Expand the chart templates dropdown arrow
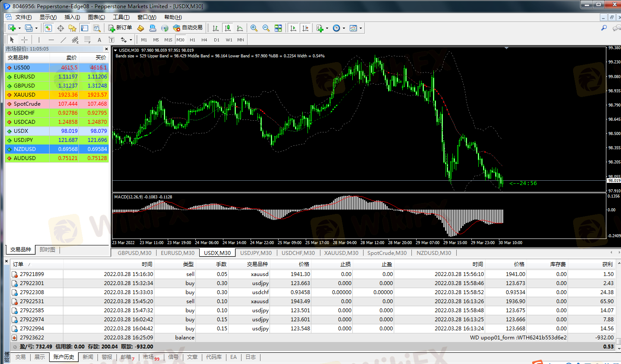The image size is (621, 364). 361,28
